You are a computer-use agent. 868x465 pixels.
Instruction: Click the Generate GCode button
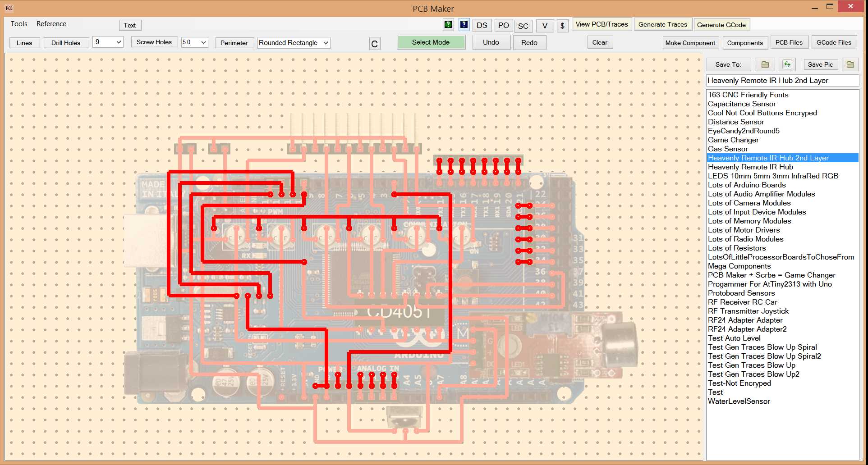[x=722, y=25]
